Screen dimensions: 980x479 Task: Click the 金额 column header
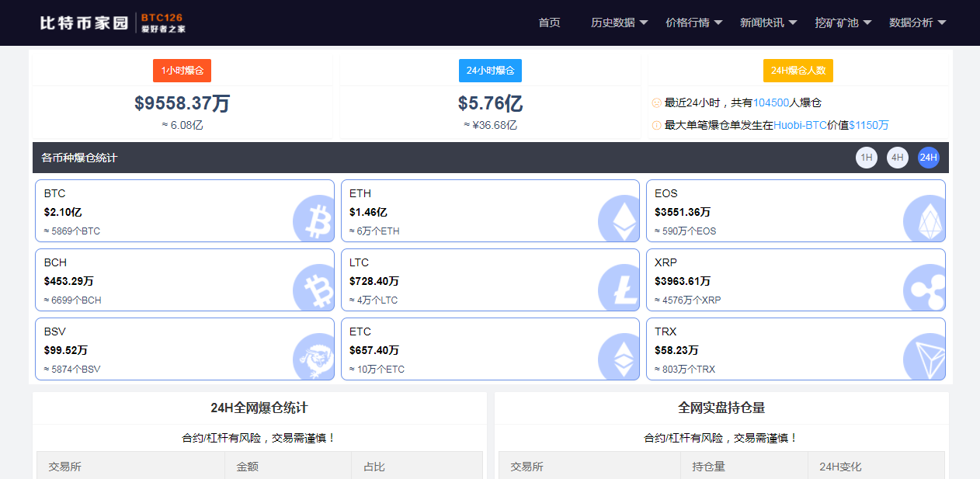248,467
